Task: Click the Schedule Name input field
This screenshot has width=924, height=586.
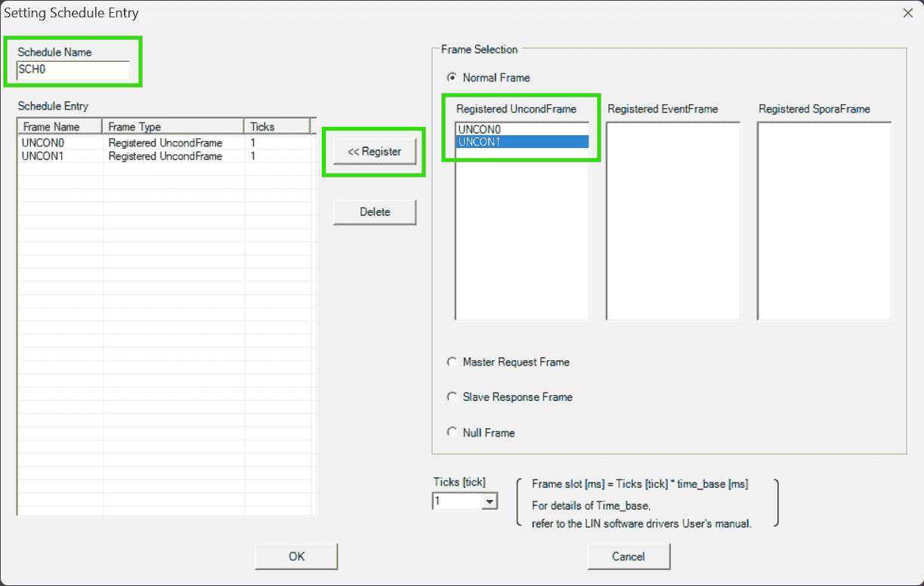Action: tap(73, 70)
